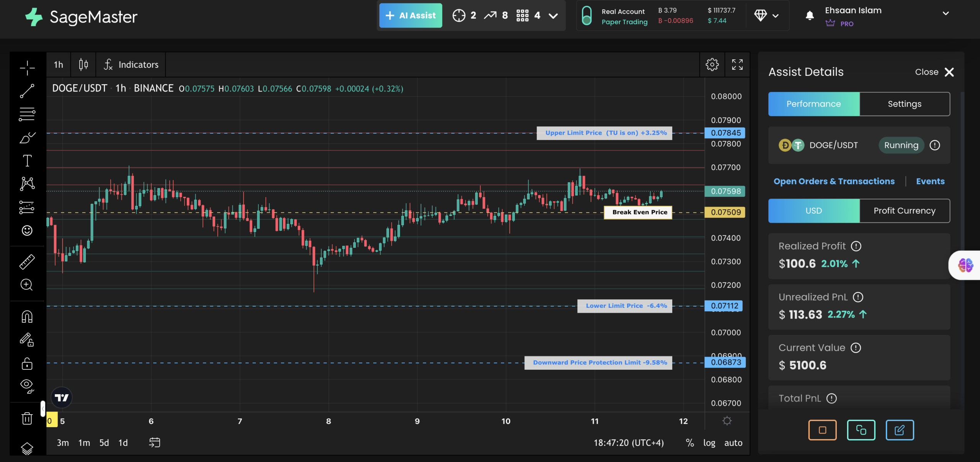
Task: Toggle the Real Account/Paper Trading switch
Action: [x=586, y=16]
